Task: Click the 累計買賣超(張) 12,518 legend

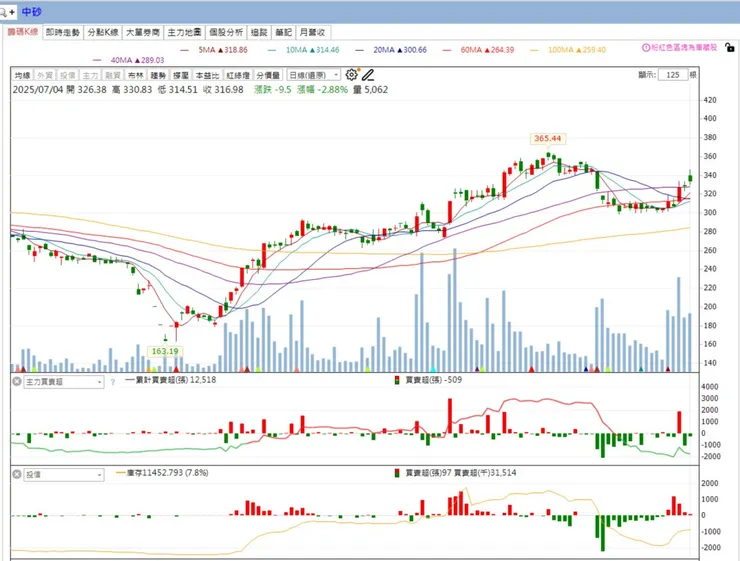Action: [170, 380]
